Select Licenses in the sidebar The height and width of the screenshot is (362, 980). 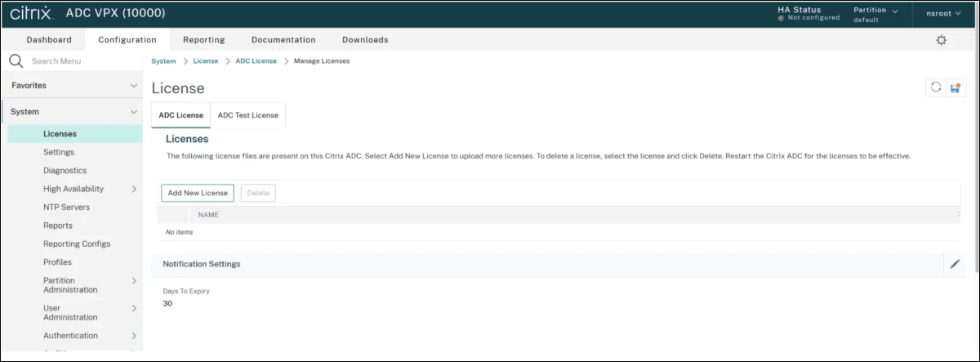click(x=75, y=134)
